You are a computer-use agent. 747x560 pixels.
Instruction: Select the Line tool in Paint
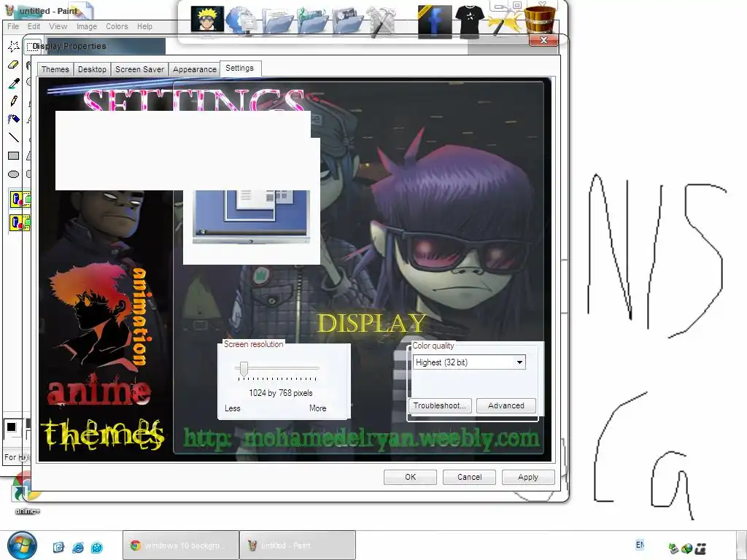pos(13,138)
